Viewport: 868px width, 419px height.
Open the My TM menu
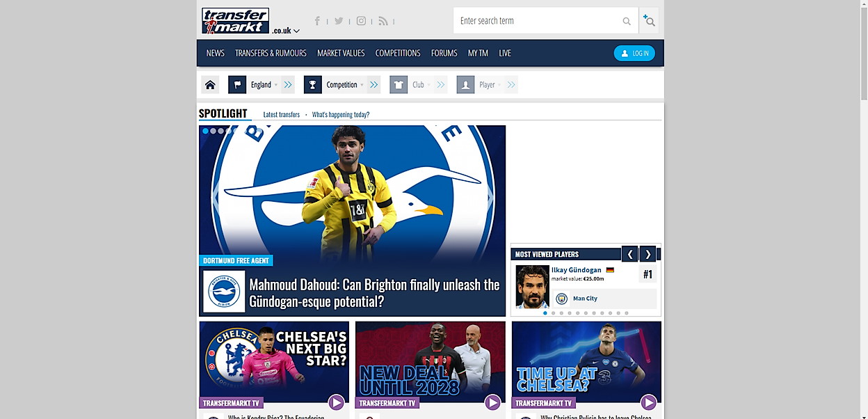pyautogui.click(x=478, y=53)
